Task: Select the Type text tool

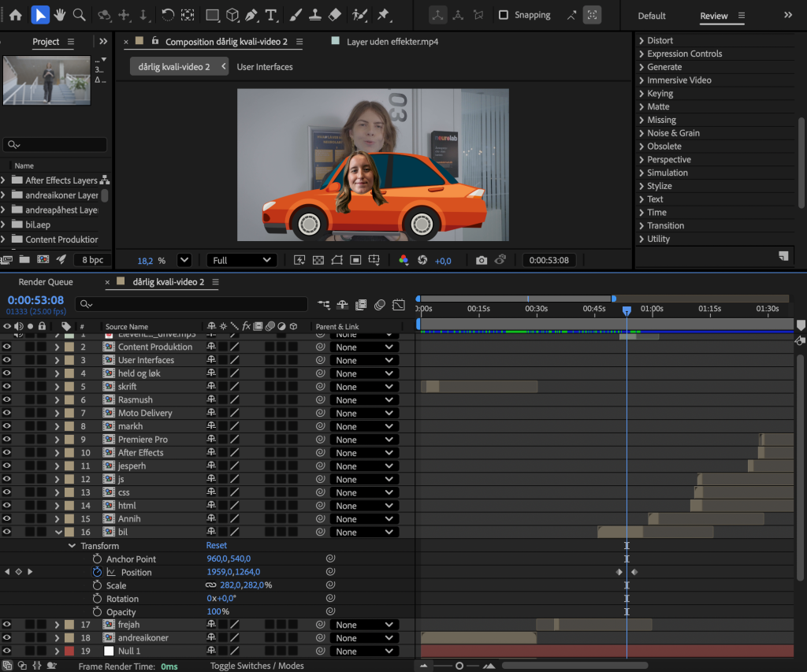Action: click(x=271, y=15)
